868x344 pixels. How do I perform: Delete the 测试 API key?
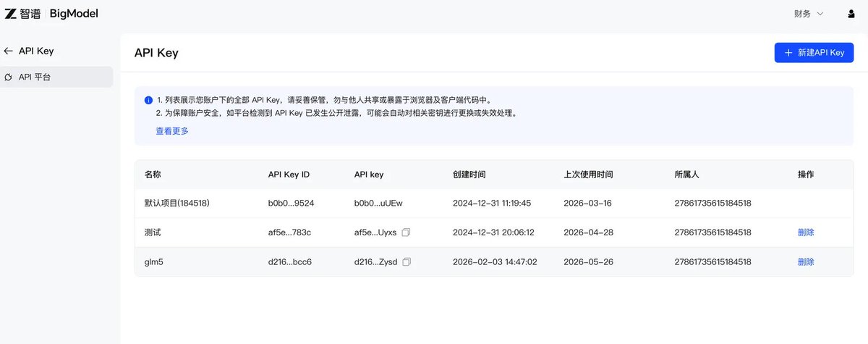coord(806,232)
